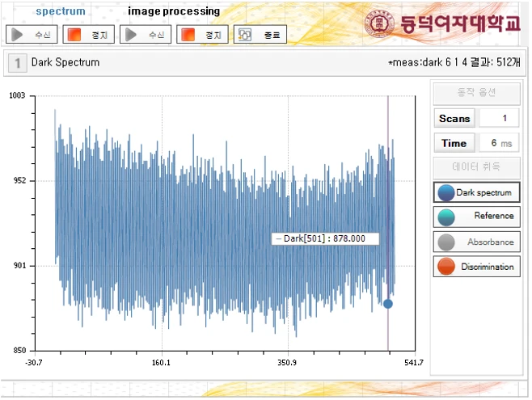Click the Dark Spectrum title text
This screenshot has width=532, height=400.
coord(65,62)
